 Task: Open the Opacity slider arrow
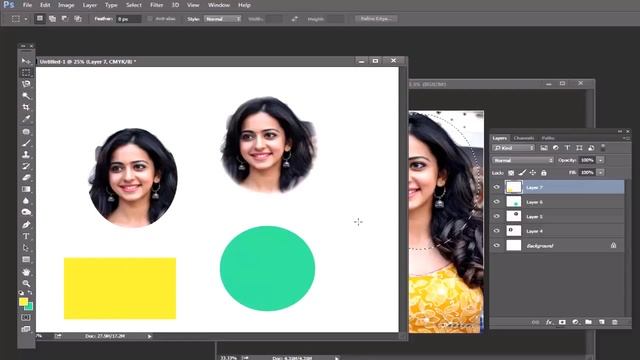[x=600, y=160]
